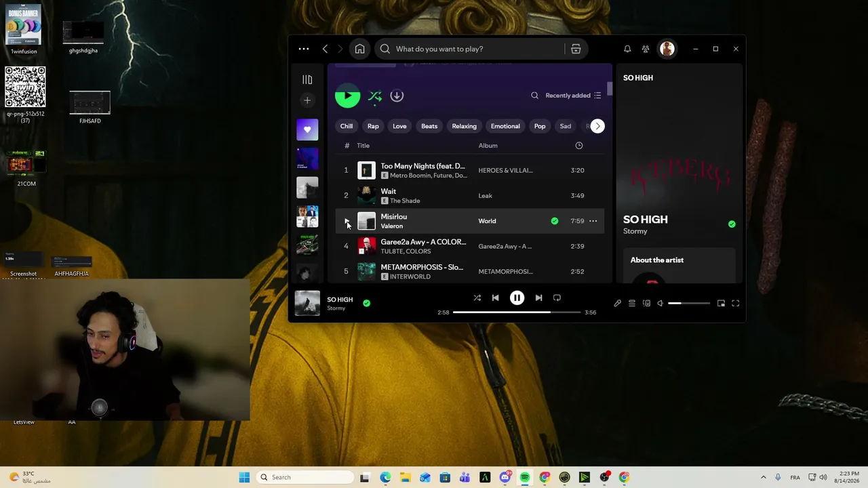Open the Spotify profile avatar menu
This screenshot has width=868, height=488.
(x=667, y=49)
